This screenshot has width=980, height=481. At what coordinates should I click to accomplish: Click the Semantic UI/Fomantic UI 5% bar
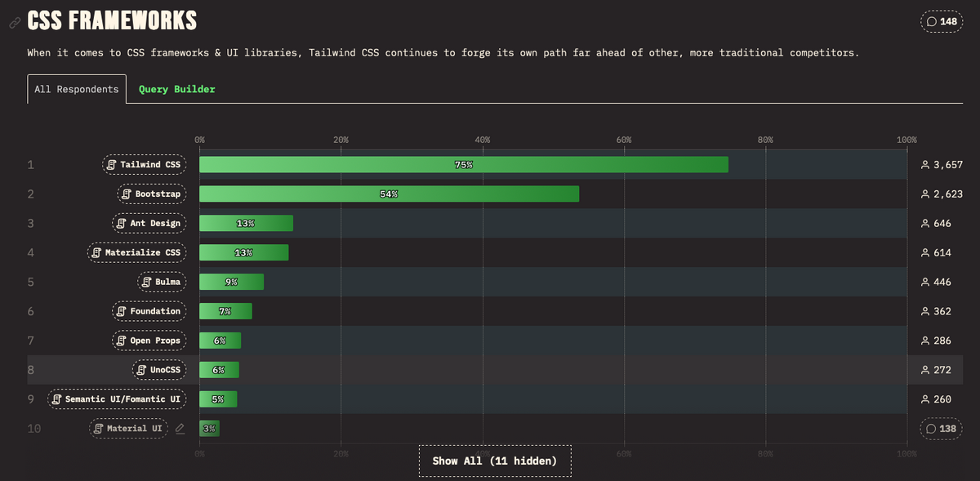click(x=219, y=399)
